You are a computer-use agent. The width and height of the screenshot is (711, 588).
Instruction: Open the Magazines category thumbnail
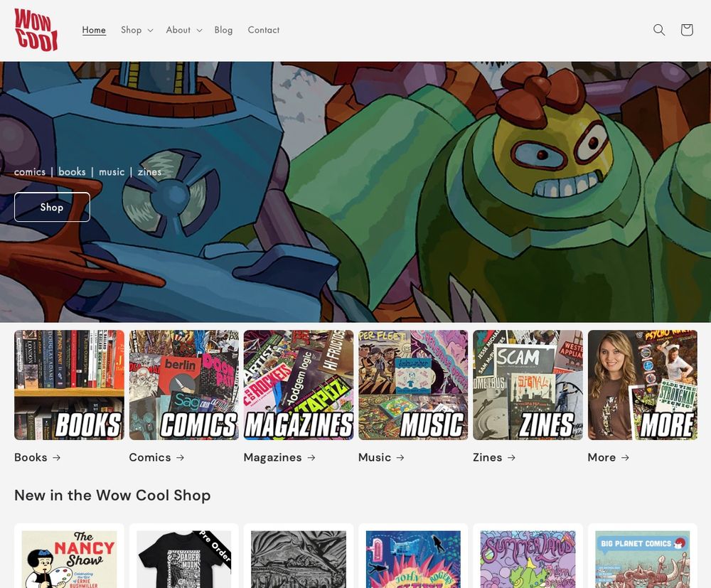(x=299, y=385)
